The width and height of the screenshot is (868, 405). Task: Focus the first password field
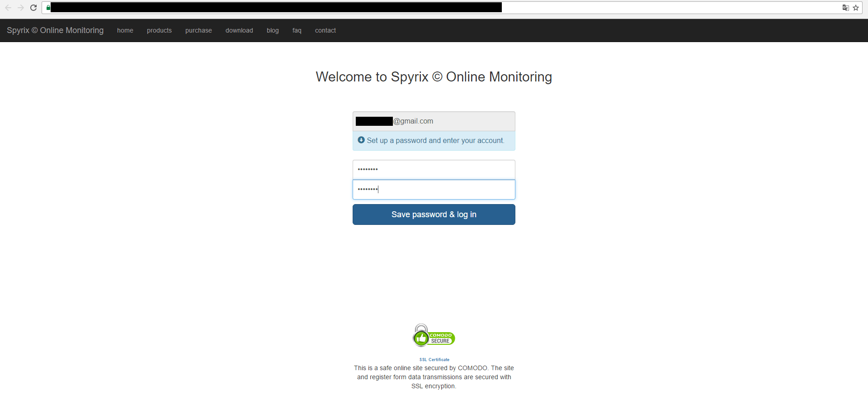tap(434, 170)
